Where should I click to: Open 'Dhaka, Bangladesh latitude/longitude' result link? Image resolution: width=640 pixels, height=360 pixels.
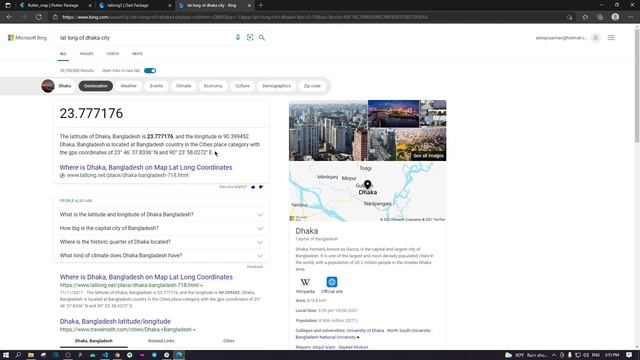(x=115, y=321)
